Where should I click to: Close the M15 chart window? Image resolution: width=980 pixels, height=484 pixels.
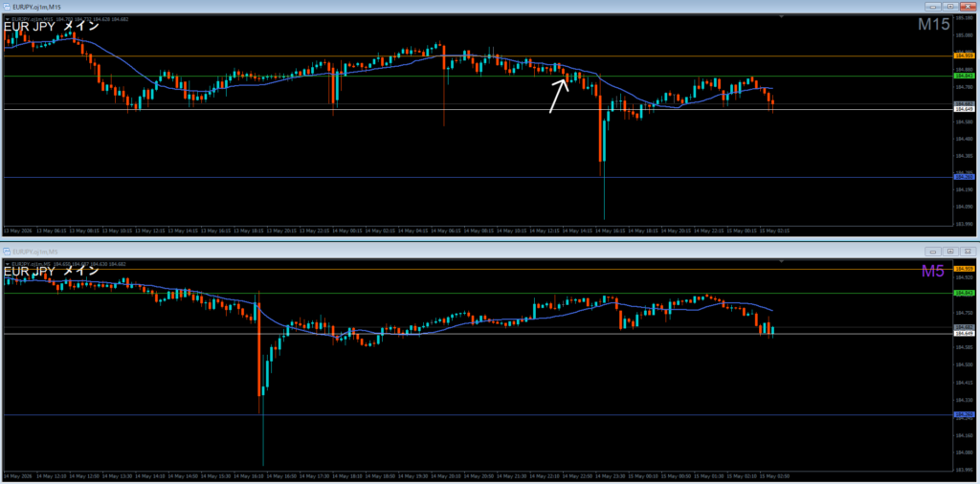[969, 7]
